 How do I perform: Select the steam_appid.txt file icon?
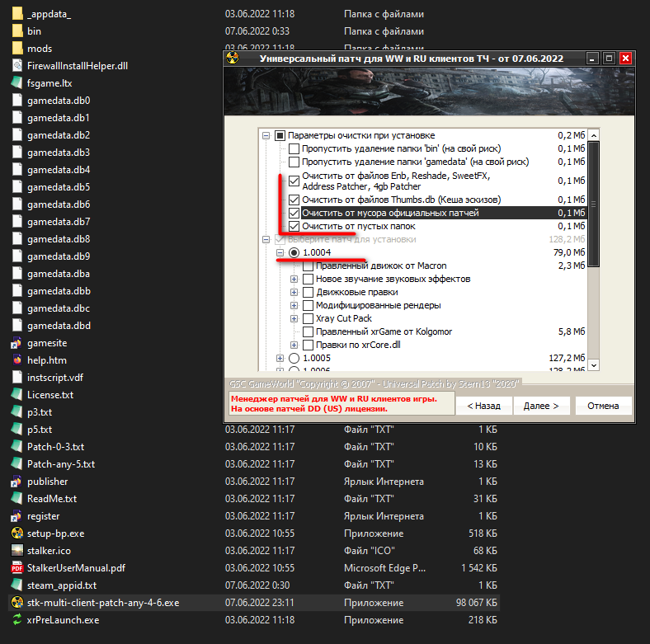pyautogui.click(x=17, y=585)
